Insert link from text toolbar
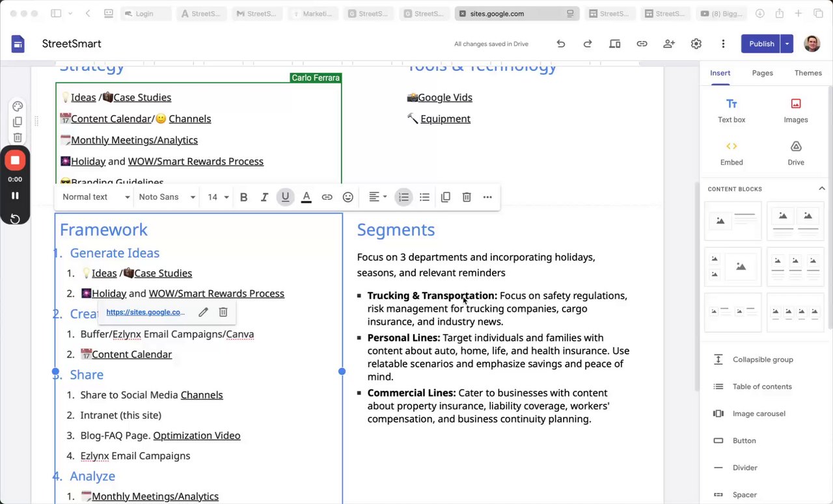This screenshot has width=833, height=504. [327, 197]
